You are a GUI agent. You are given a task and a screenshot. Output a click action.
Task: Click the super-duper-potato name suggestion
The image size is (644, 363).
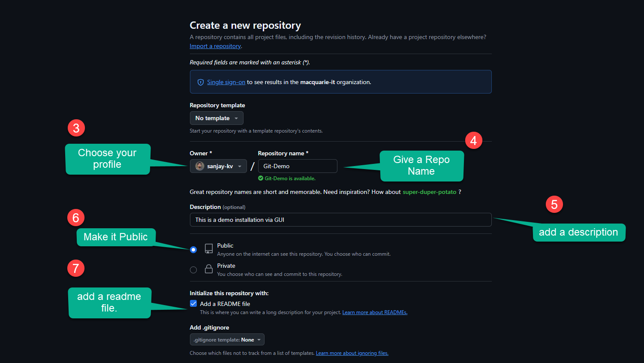tap(429, 192)
